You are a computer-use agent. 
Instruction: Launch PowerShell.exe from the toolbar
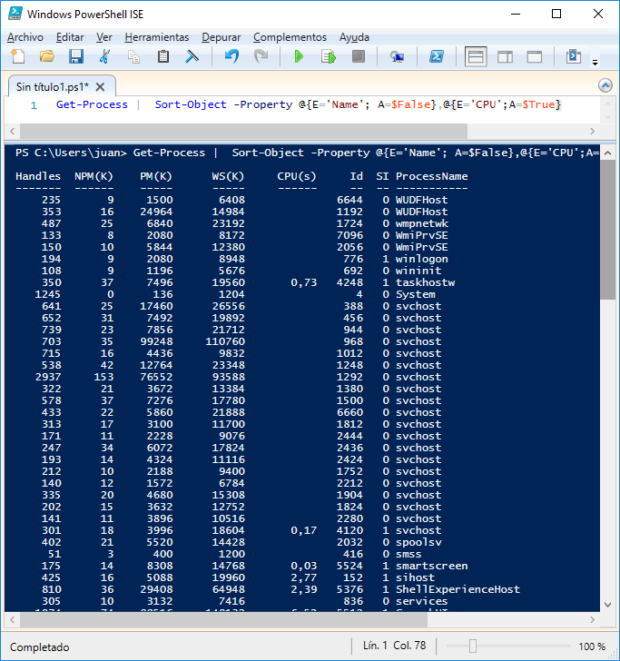436,57
